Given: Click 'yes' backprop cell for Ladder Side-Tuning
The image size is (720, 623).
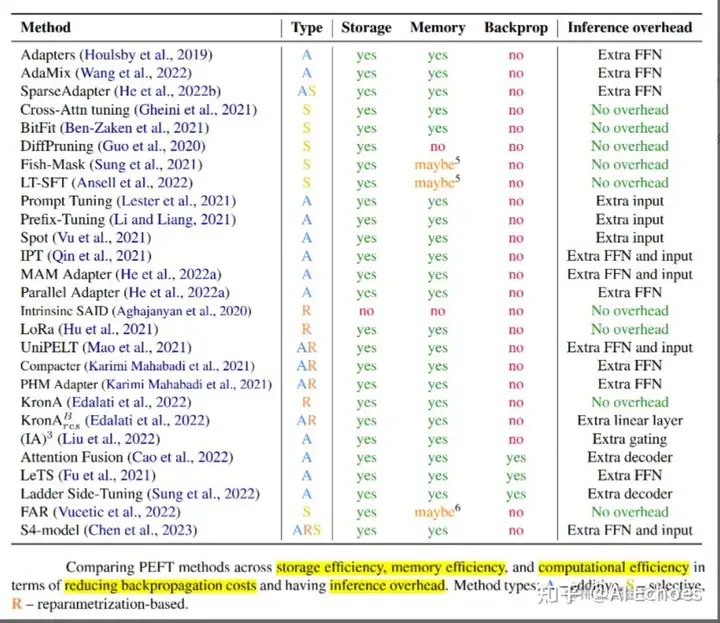Looking at the screenshot, I should click(516, 495).
